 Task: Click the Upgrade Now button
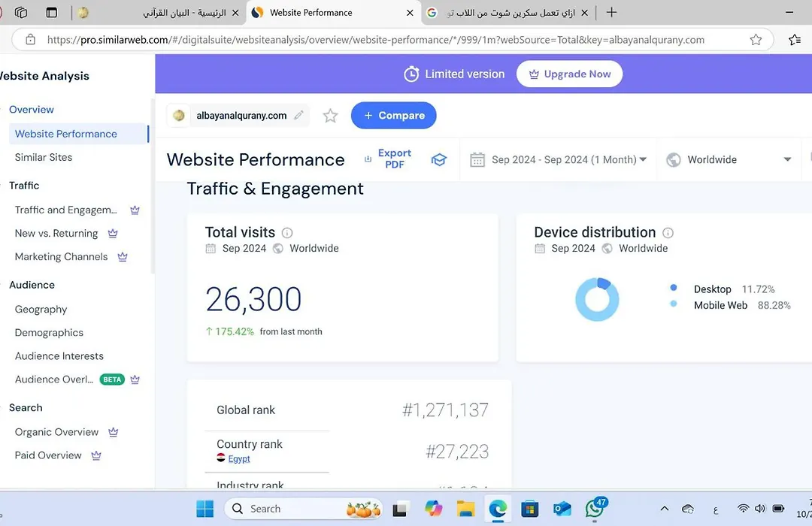[569, 74]
